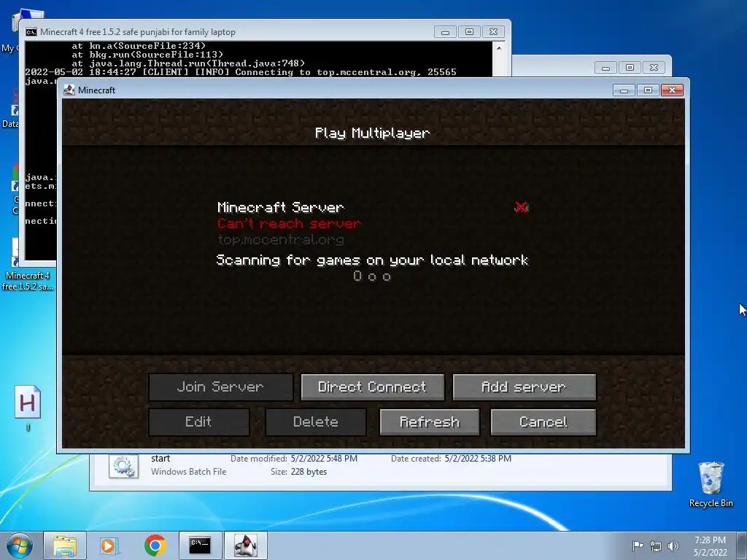Open File Explorer from the taskbar

(65, 545)
